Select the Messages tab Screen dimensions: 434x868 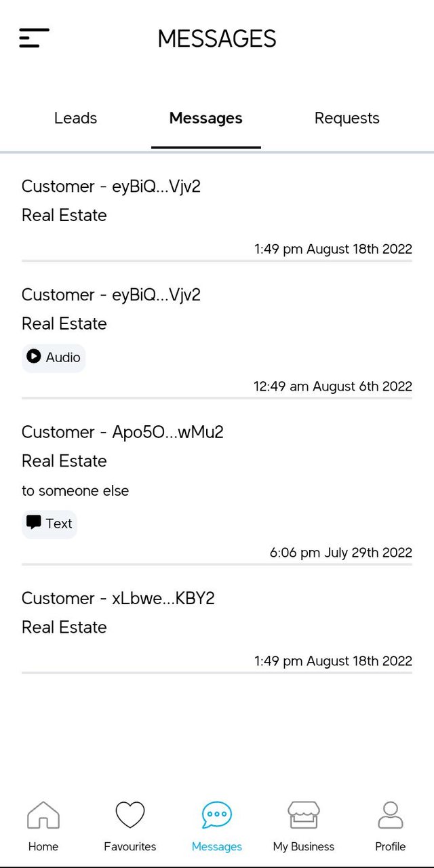(205, 118)
